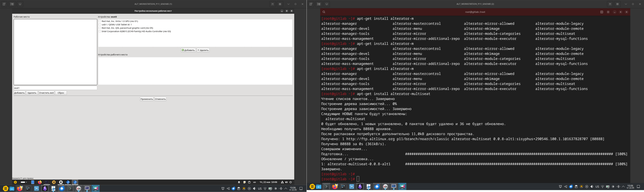Check Red Hat Virtio 1.0 GPU device

click(100, 21)
